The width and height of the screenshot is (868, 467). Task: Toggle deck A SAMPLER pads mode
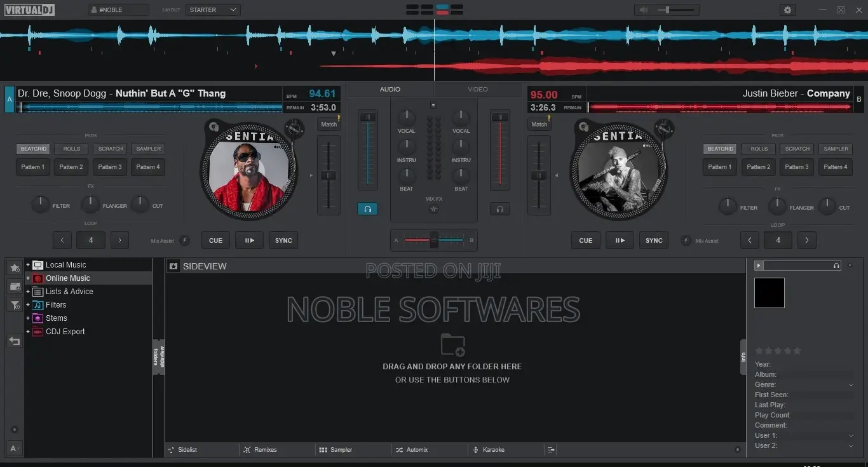coord(149,149)
